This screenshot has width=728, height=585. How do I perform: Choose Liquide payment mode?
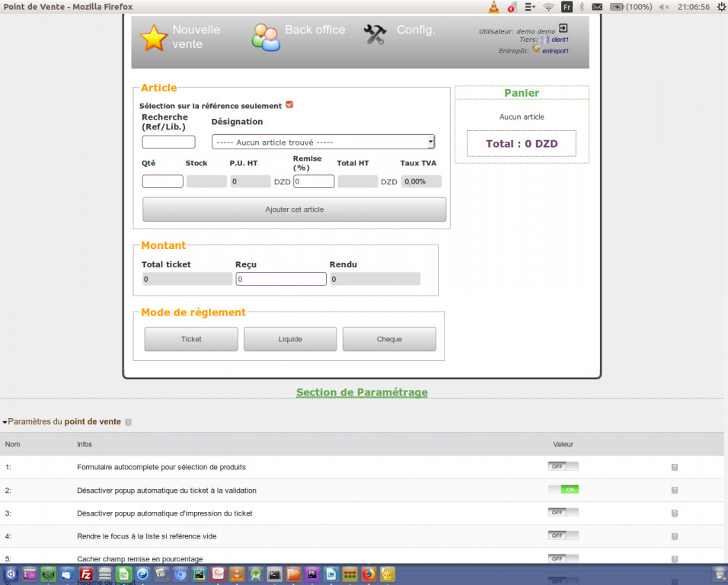pos(290,339)
